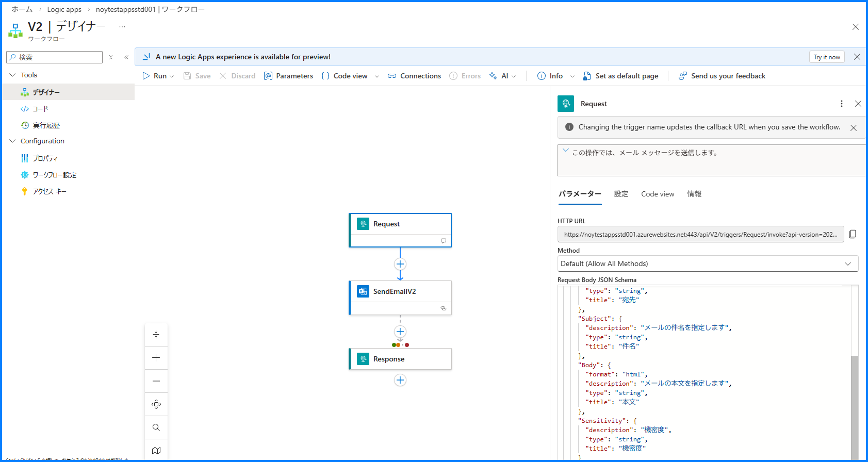868x462 pixels.
Task: Click the Save toolbar button
Action: tap(197, 76)
